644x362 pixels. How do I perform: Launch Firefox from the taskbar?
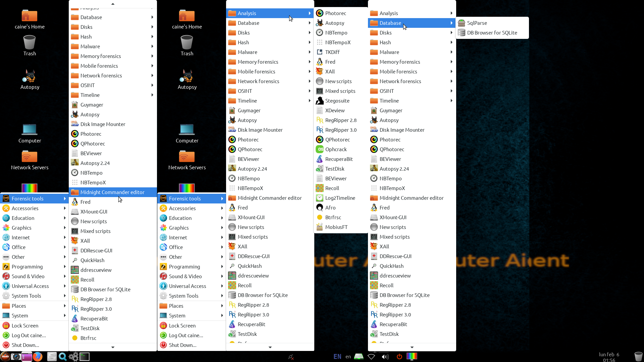click(38, 356)
